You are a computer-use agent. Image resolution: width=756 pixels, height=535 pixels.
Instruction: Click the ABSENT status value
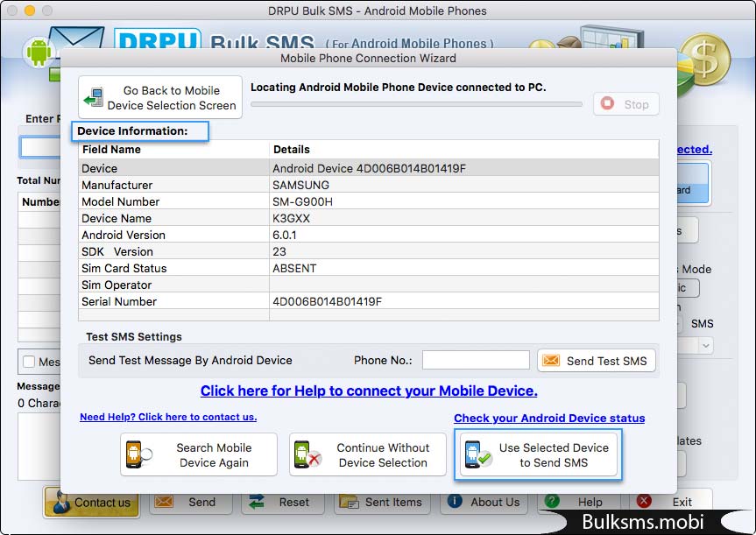[x=294, y=268]
